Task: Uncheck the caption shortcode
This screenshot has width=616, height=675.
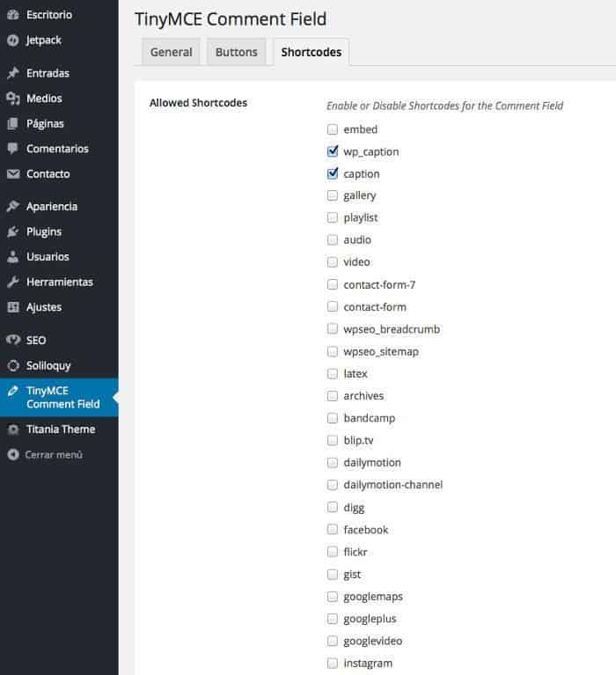Action: pos(333,173)
